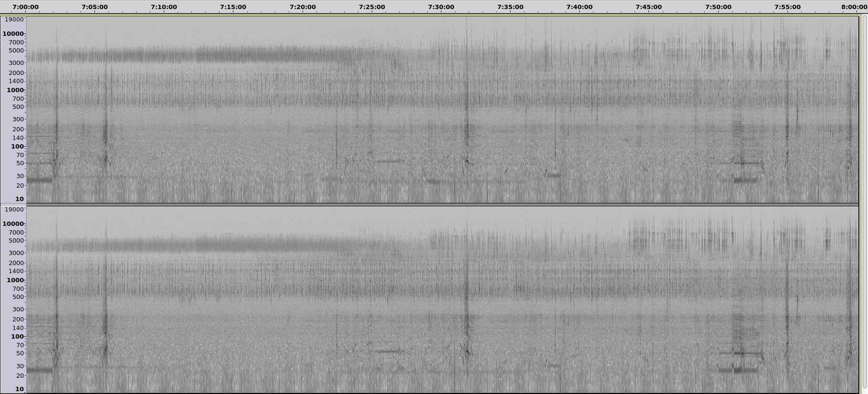Select the 7:20:00 timeline marker
The image size is (868, 394).
(303, 7)
